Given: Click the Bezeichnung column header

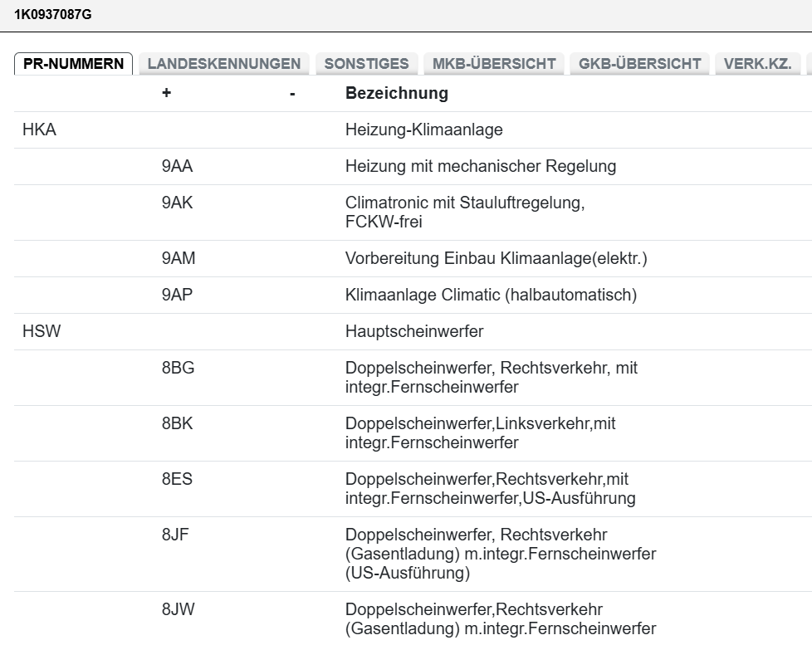Looking at the screenshot, I should (397, 93).
